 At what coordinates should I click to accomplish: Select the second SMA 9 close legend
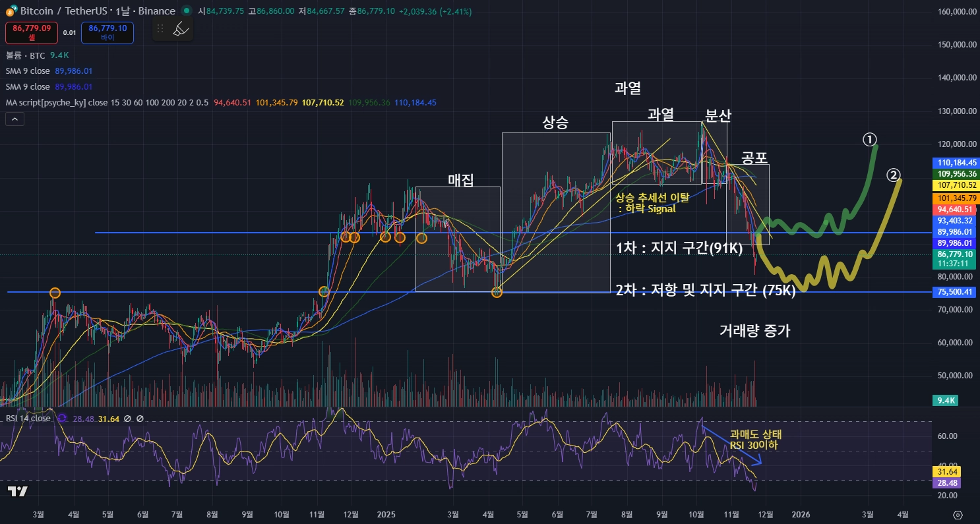[28, 86]
